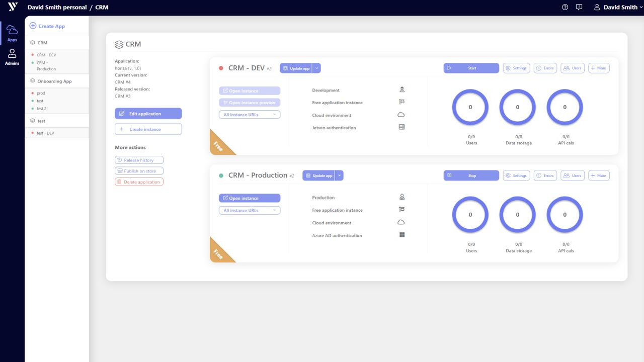Open Errors for CRM - DEV
This screenshot has width=644, height=362.
pos(545,68)
